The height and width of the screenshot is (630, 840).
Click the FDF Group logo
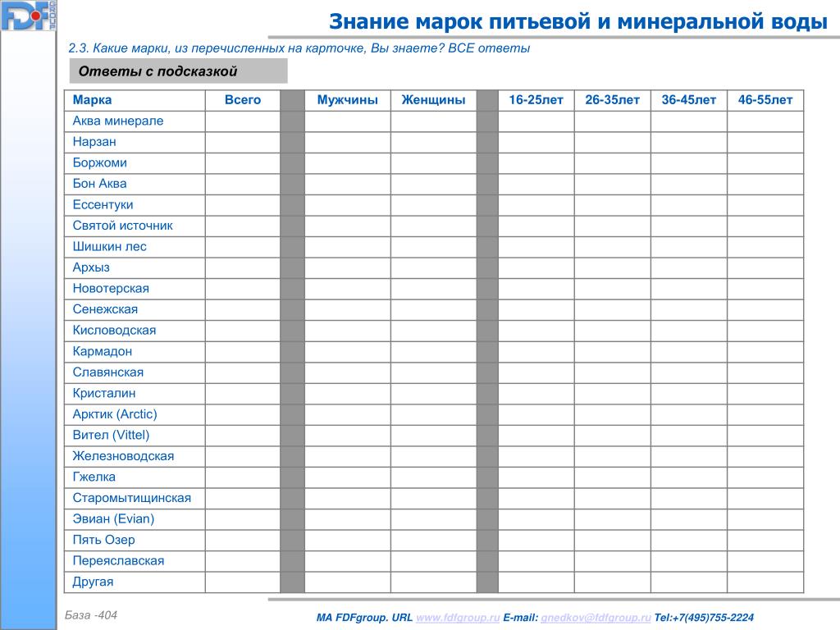pyautogui.click(x=29, y=16)
